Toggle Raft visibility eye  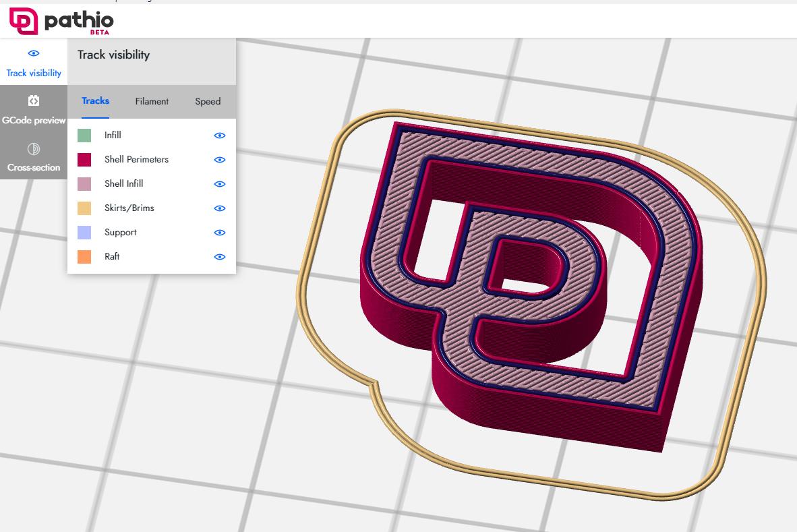tap(220, 257)
